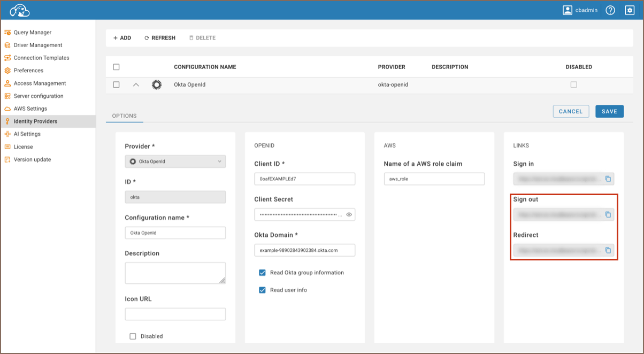Copy the Sign out link
Image resolution: width=644 pixels, height=354 pixels.
(608, 214)
